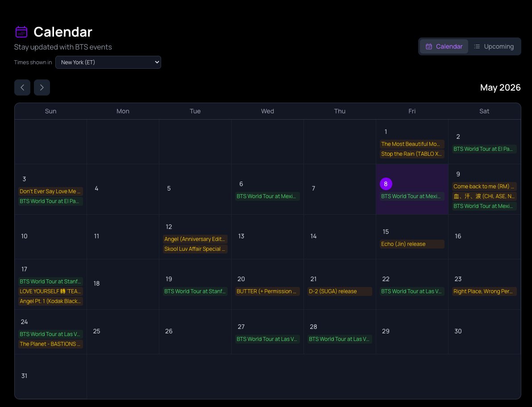Select today's highlighted date 8
This screenshot has width=532, height=407.
(x=386, y=184)
